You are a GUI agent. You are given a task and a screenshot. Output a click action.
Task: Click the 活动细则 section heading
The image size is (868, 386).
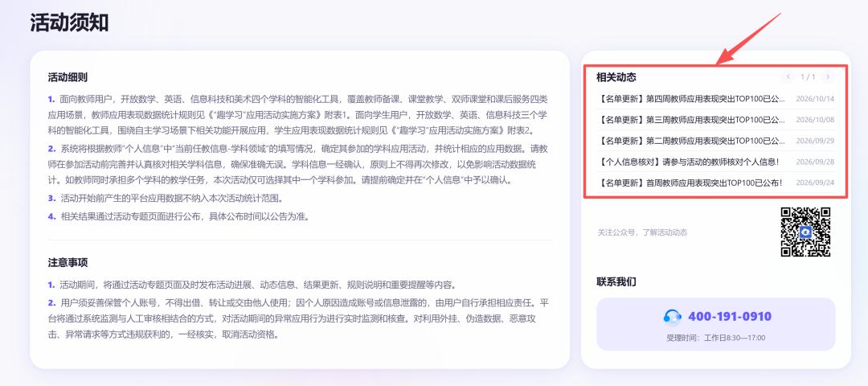click(x=68, y=77)
